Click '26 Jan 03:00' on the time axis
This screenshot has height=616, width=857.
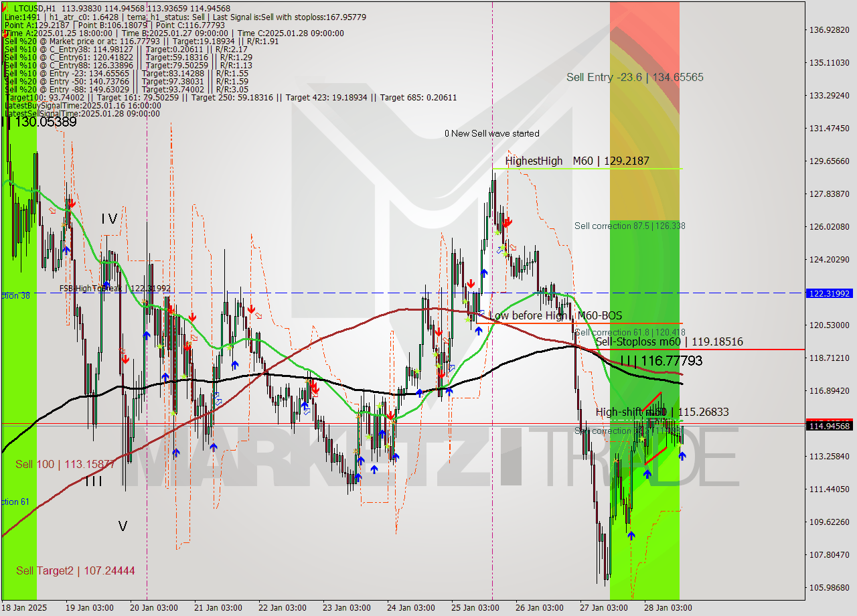point(540,607)
